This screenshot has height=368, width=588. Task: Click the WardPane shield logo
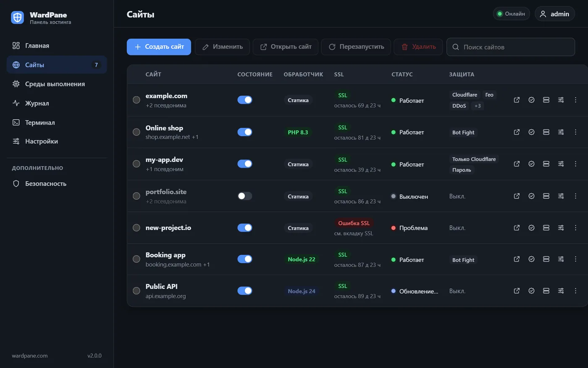[17, 17]
